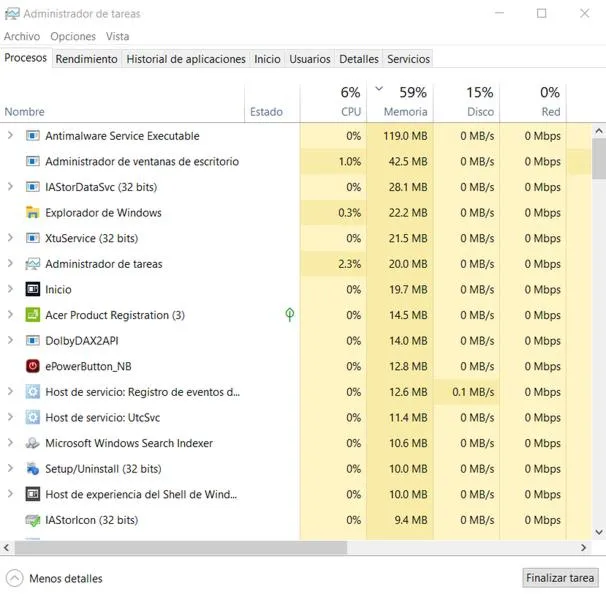Click the Explorador de Windows folder icon

[32, 212]
